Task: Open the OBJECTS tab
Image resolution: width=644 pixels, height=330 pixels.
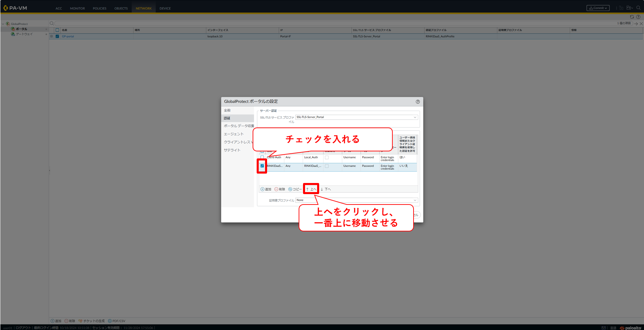Action: pyautogui.click(x=121, y=8)
